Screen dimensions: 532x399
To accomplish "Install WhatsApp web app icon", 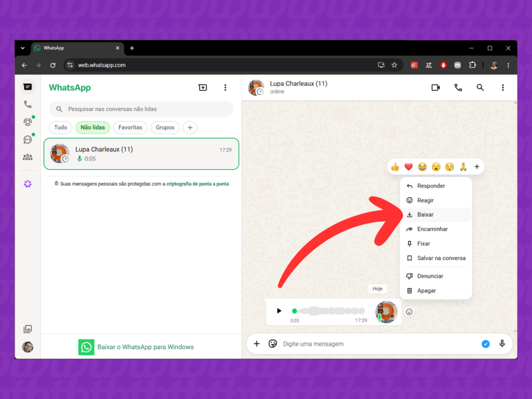I will (x=381, y=65).
